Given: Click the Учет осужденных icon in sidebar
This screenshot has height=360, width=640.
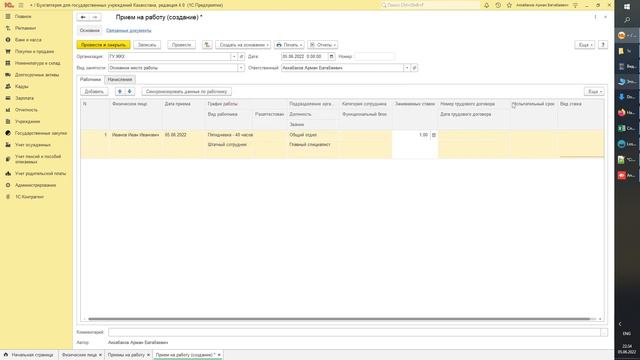Looking at the screenshot, I should coord(8,145).
